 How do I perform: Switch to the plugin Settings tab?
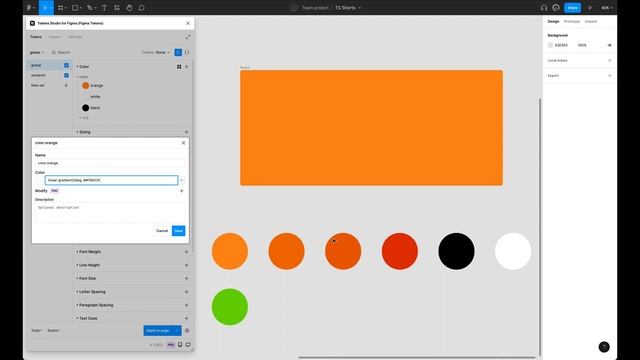coord(75,37)
